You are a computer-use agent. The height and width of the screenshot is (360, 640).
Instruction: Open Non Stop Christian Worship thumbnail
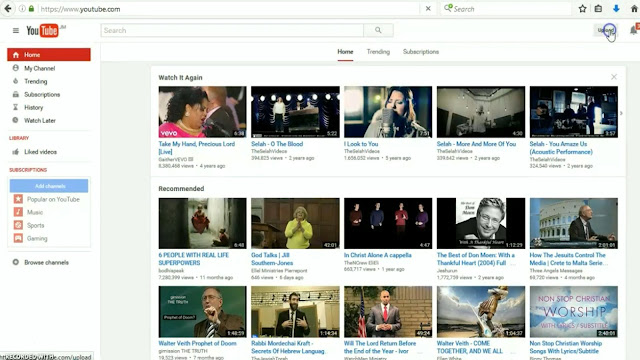pyautogui.click(x=574, y=311)
